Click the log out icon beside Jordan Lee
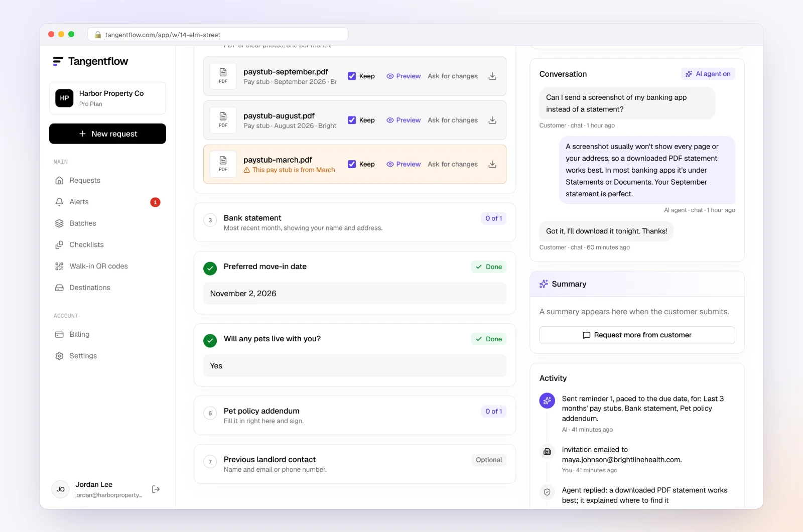 point(156,489)
